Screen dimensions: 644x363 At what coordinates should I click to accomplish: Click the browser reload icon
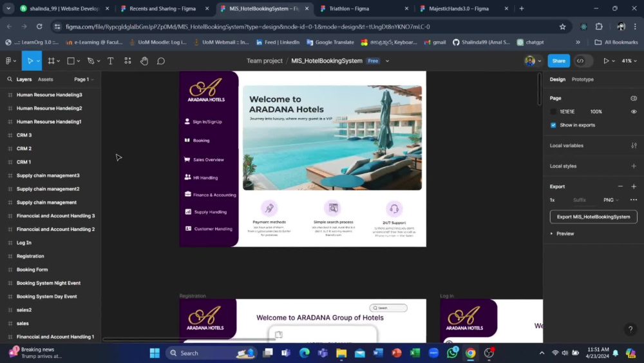tap(39, 26)
